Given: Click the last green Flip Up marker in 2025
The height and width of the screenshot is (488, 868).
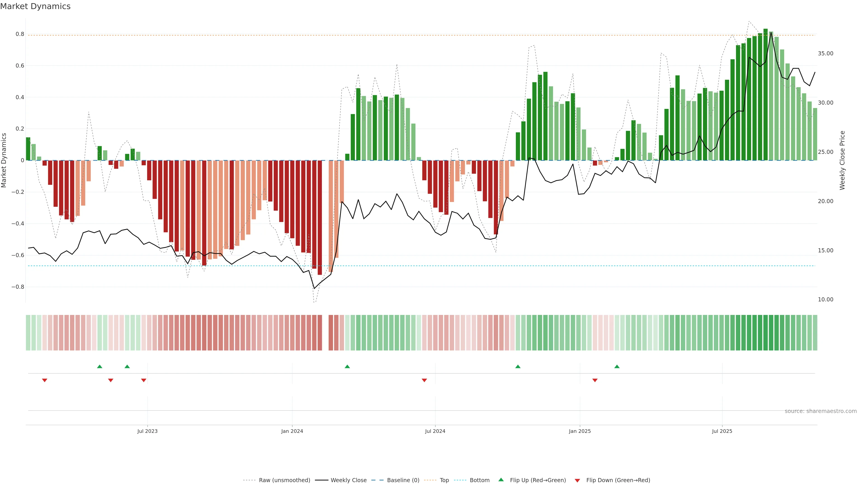Looking at the screenshot, I should pos(617,366).
